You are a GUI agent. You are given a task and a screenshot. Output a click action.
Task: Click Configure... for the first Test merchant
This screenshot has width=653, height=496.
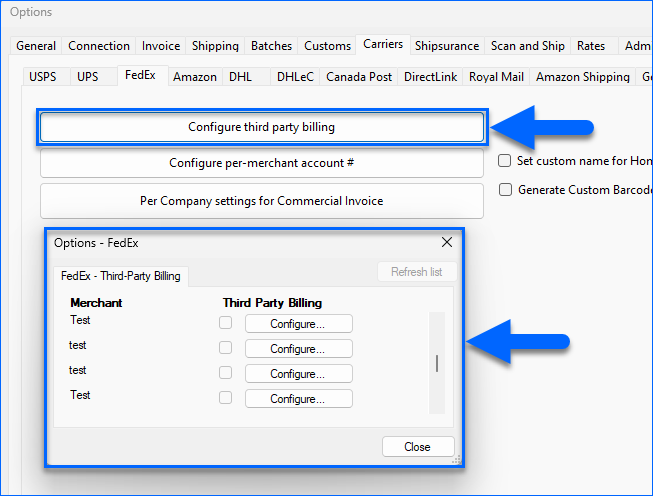coord(299,324)
